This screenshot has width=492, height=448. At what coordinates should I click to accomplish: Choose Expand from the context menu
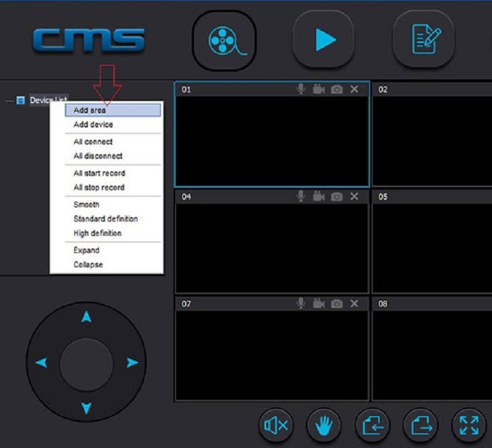[x=87, y=250]
